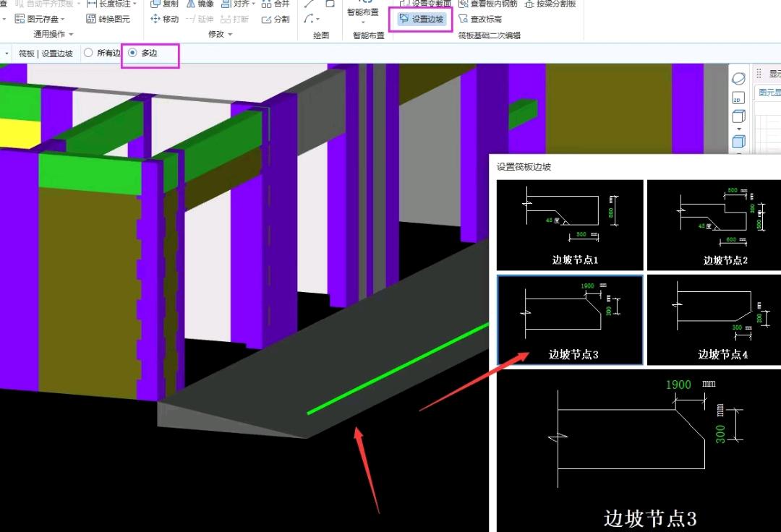The image size is (781, 532).
Task: Edit the 300 mm value in large preview
Action: 720,433
